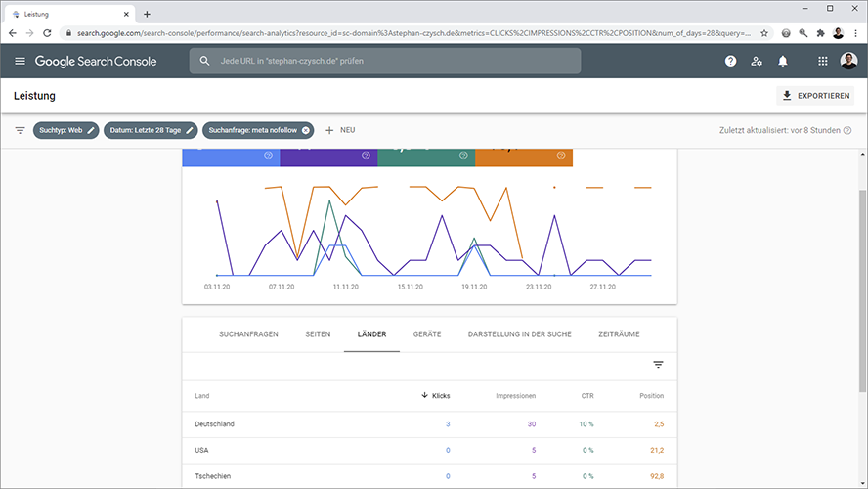Bookmark this page with star icon
This screenshot has height=489, width=868.
[764, 33]
